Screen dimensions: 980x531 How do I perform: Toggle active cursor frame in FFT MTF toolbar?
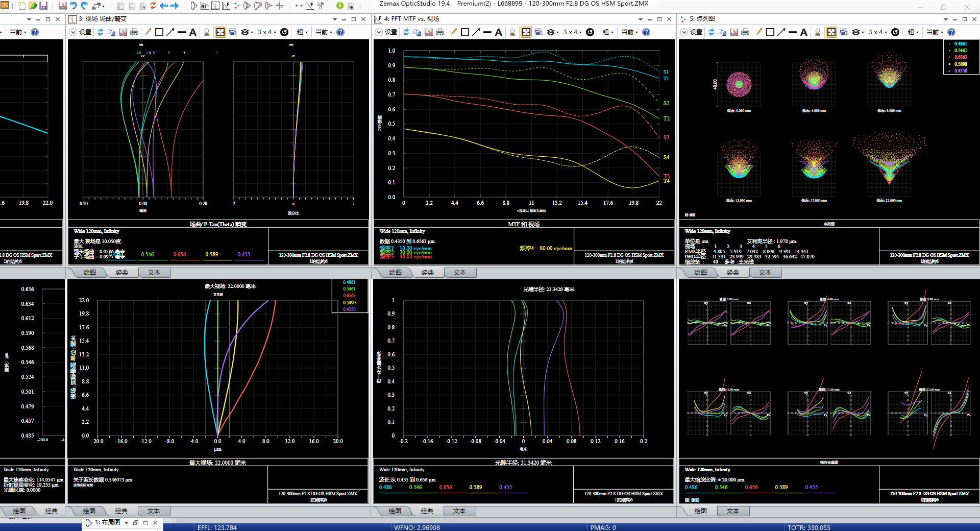coord(526,32)
